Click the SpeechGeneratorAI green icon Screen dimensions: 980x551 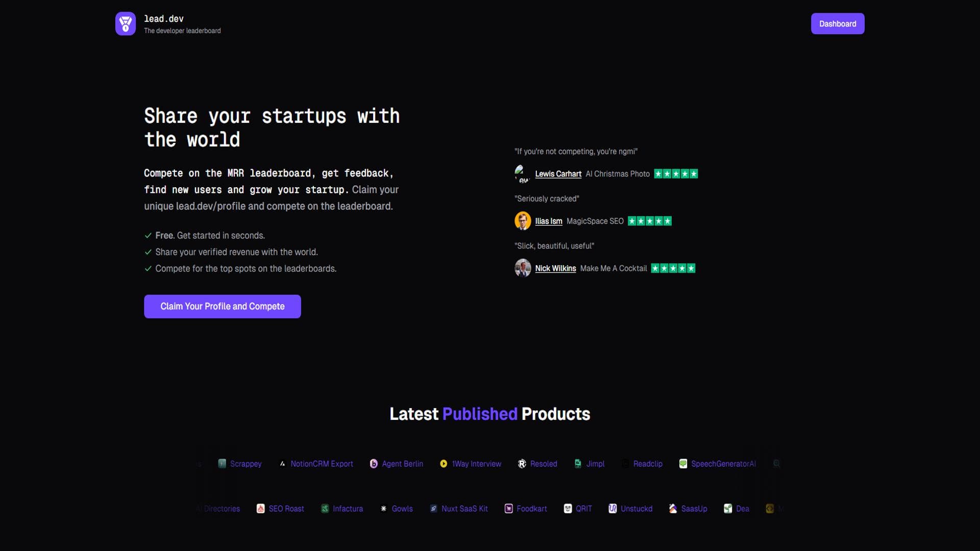[x=683, y=464]
